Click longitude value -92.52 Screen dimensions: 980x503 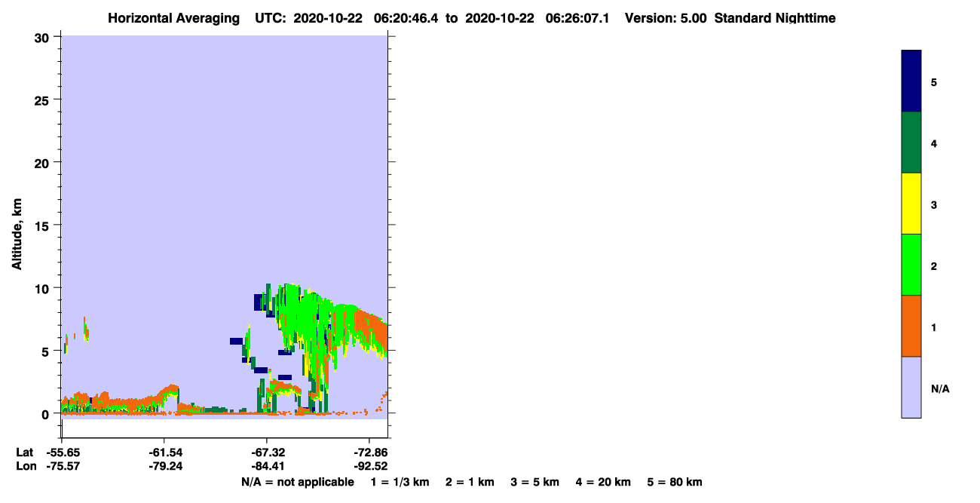pos(369,466)
